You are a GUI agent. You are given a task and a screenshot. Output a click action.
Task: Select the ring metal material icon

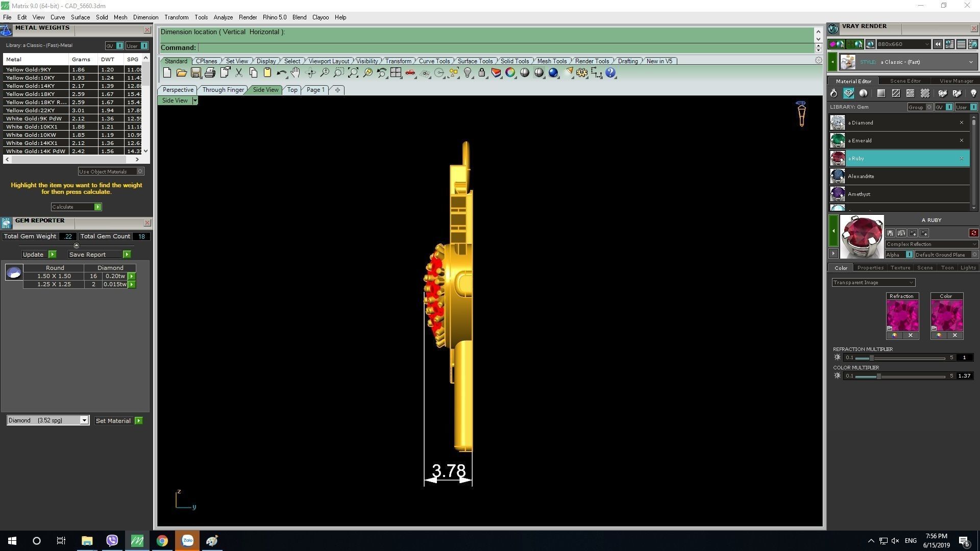point(834,93)
